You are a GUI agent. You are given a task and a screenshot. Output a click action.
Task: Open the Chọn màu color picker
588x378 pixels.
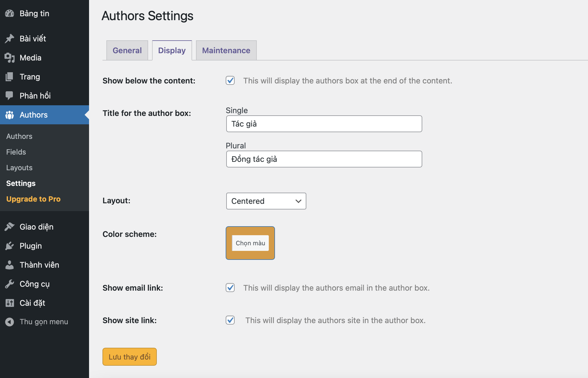(x=250, y=243)
